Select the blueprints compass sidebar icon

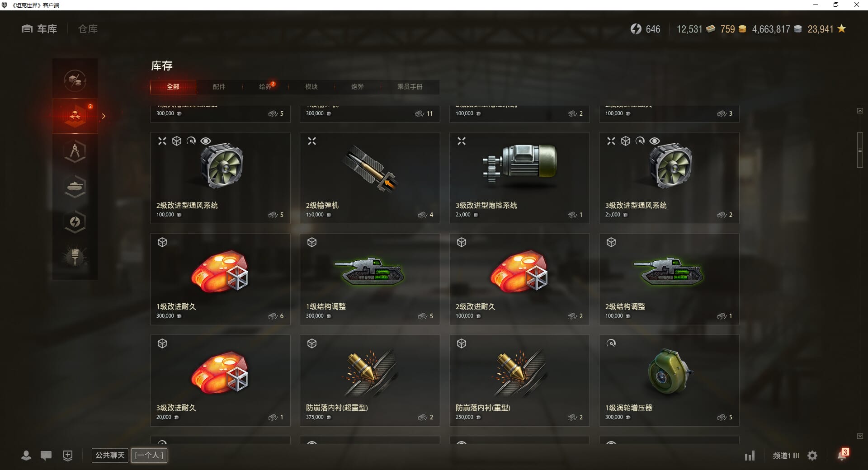tap(75, 151)
